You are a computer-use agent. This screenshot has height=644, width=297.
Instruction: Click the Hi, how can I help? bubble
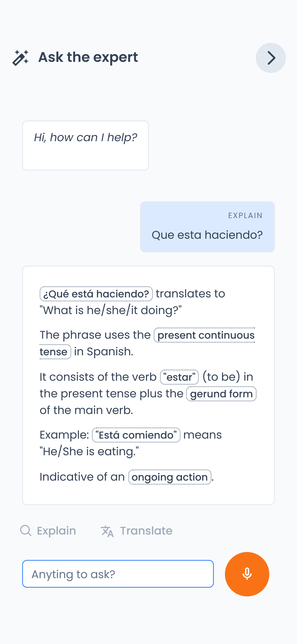86,146
